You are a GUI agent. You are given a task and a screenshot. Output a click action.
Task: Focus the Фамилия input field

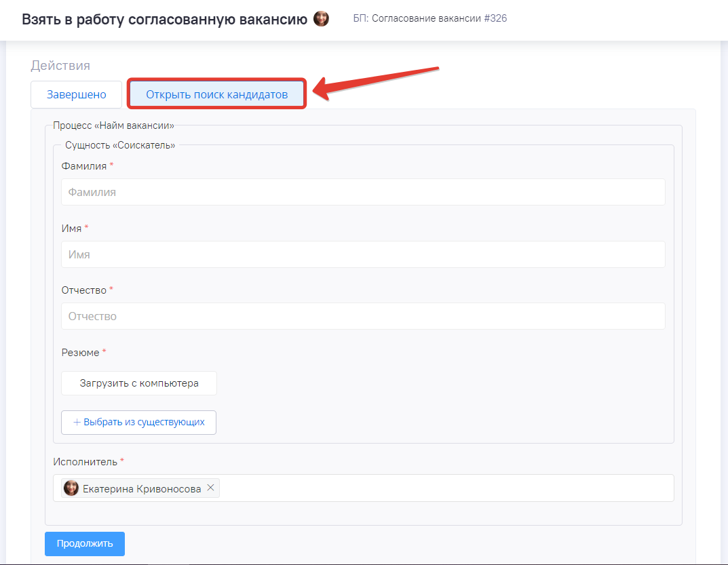(x=363, y=192)
